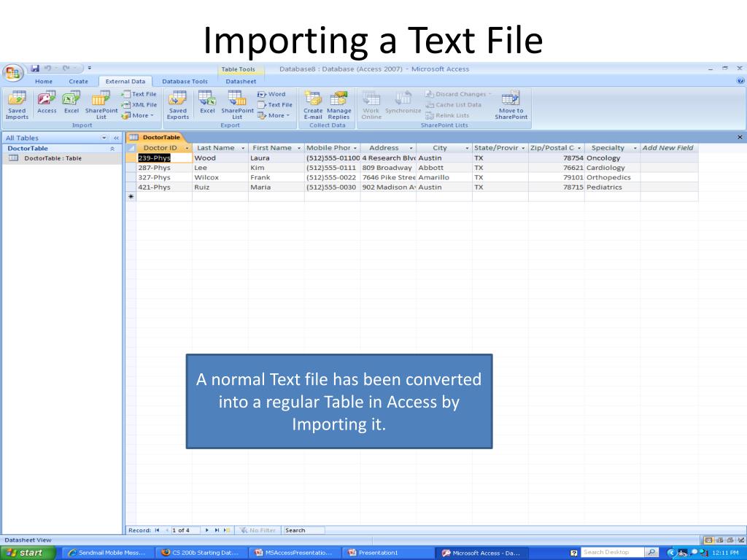Open Last Name column filter dropdown
This screenshot has width=747, height=560.
pos(243,148)
